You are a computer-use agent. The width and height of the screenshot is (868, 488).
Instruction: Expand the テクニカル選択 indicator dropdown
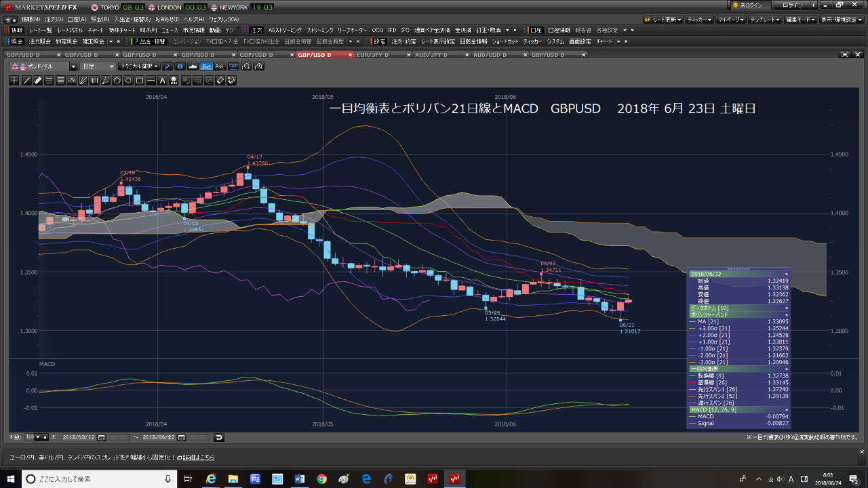[138, 66]
